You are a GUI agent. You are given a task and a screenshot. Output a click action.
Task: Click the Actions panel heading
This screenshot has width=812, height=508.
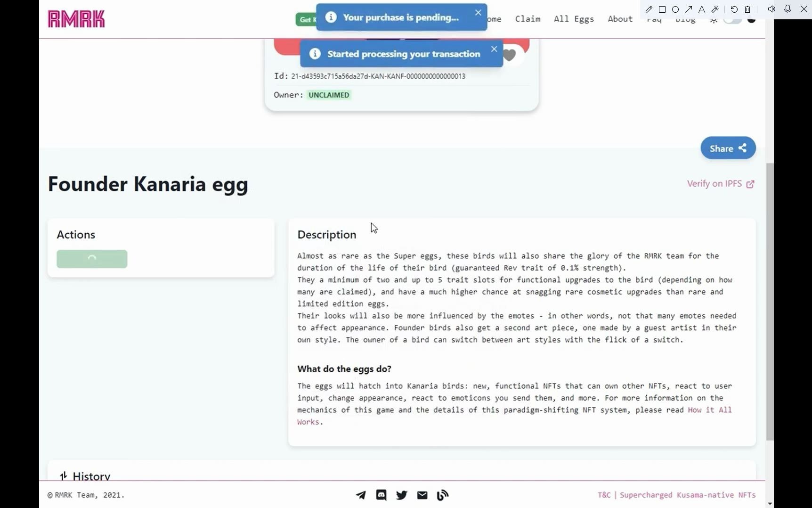(x=76, y=235)
